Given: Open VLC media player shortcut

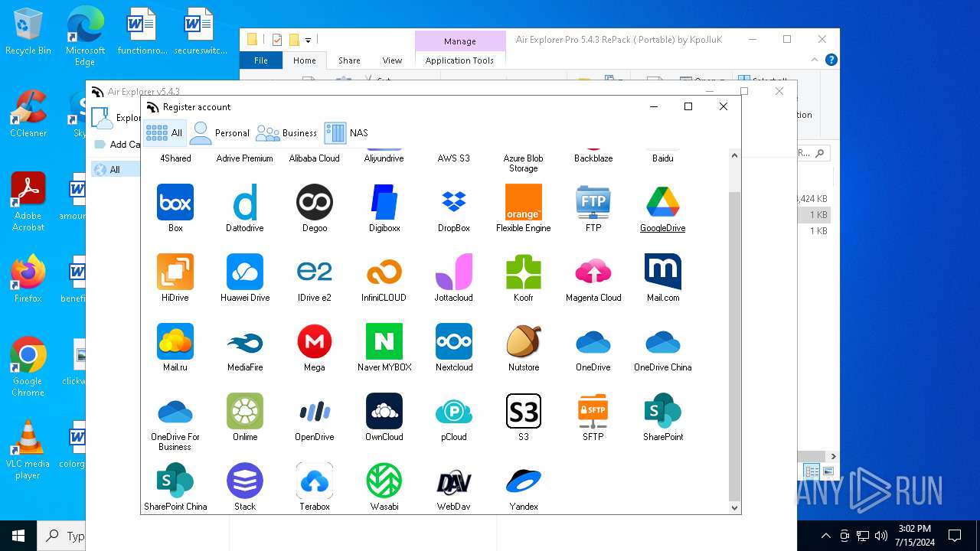Looking at the screenshot, I should (x=28, y=450).
